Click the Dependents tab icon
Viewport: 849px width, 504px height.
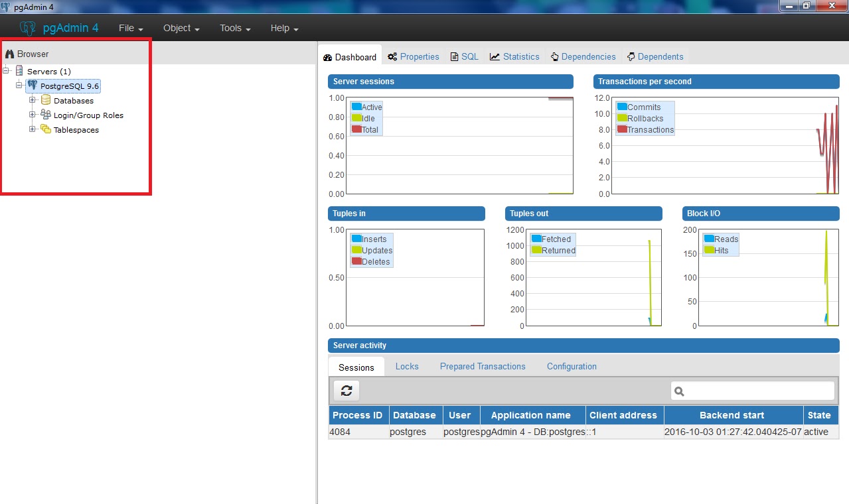pos(631,57)
